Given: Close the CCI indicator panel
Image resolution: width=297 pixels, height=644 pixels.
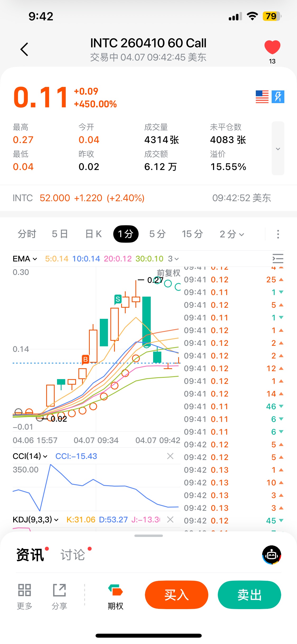Looking at the screenshot, I should [170, 456].
